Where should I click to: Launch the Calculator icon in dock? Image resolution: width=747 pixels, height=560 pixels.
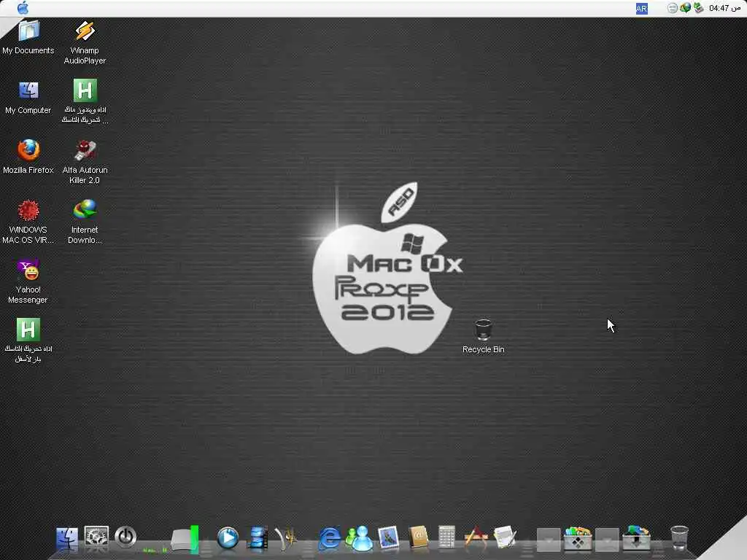pyautogui.click(x=447, y=537)
